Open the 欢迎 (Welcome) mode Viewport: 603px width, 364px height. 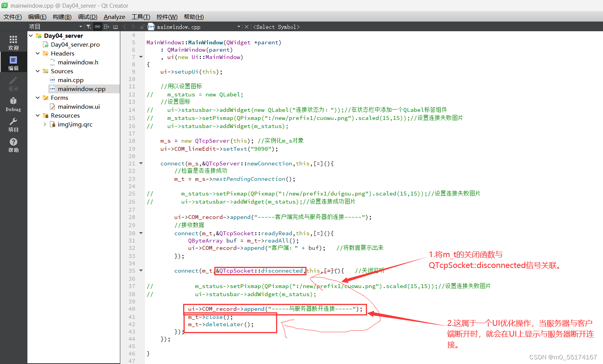point(13,42)
